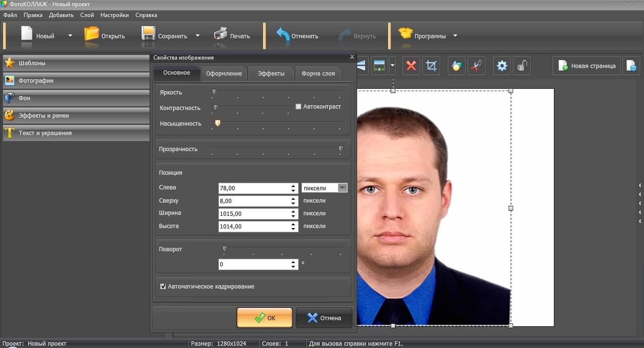Viewport: 644px width, 348px height.
Task: Click the scissors cutout icon
Action: pyautogui.click(x=477, y=66)
